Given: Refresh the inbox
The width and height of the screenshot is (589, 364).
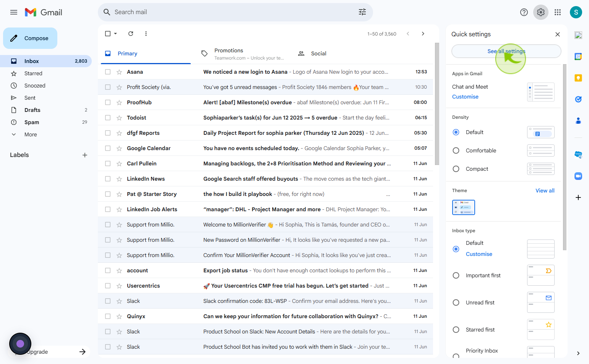Looking at the screenshot, I should (x=131, y=34).
